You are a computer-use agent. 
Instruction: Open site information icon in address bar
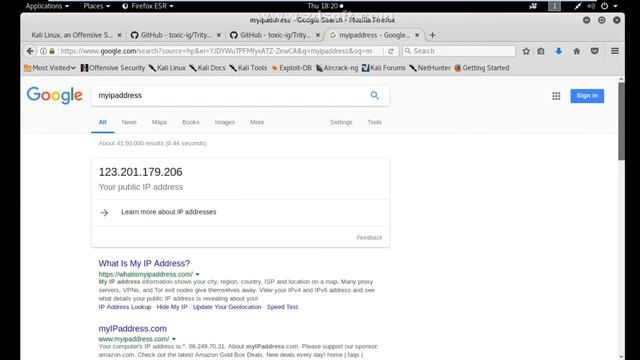coord(43,51)
